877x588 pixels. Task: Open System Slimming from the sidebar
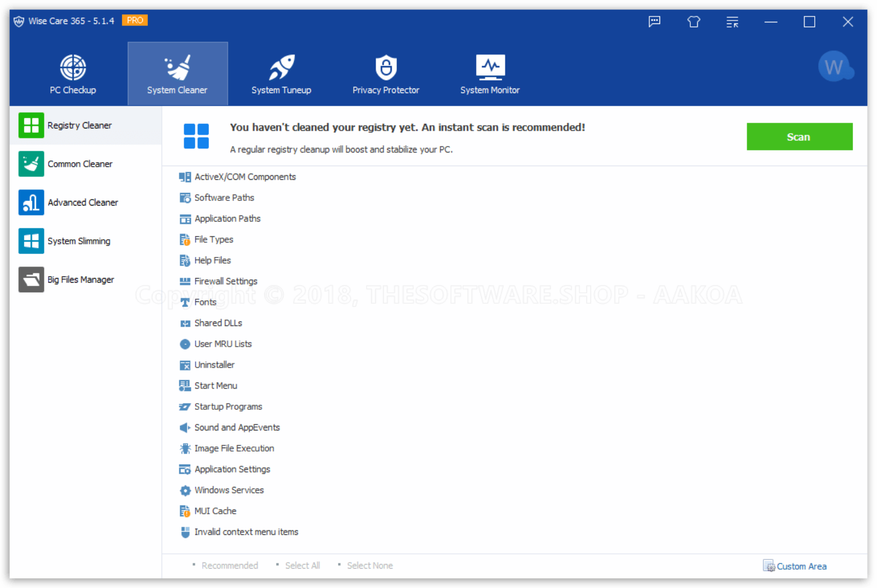[86, 241]
